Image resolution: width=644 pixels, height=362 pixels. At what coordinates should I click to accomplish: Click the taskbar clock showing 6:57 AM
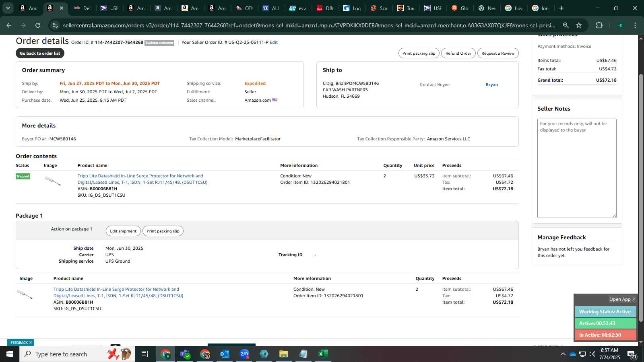[x=609, y=354]
